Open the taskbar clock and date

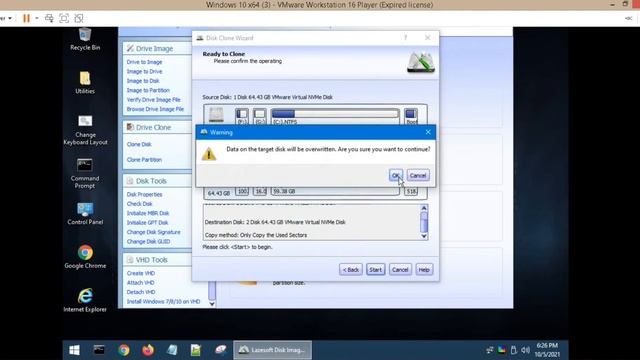547,350
